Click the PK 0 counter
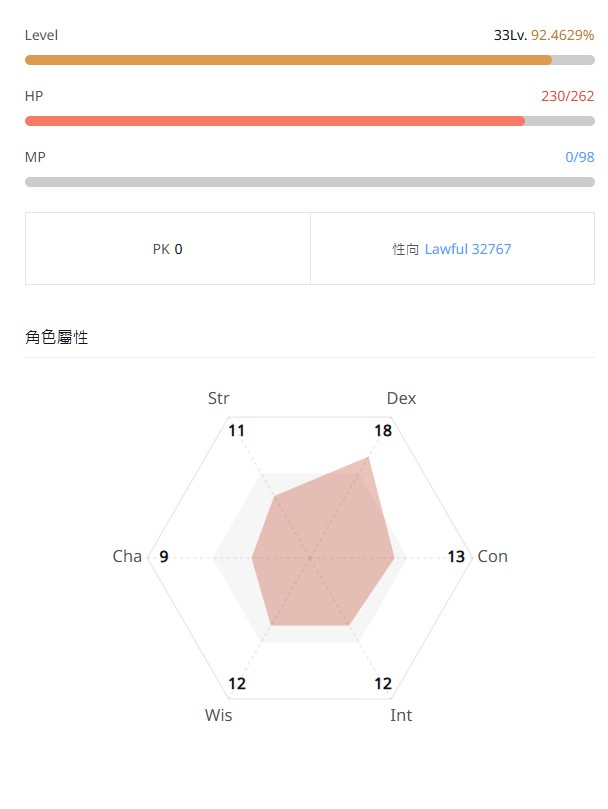 pos(167,248)
